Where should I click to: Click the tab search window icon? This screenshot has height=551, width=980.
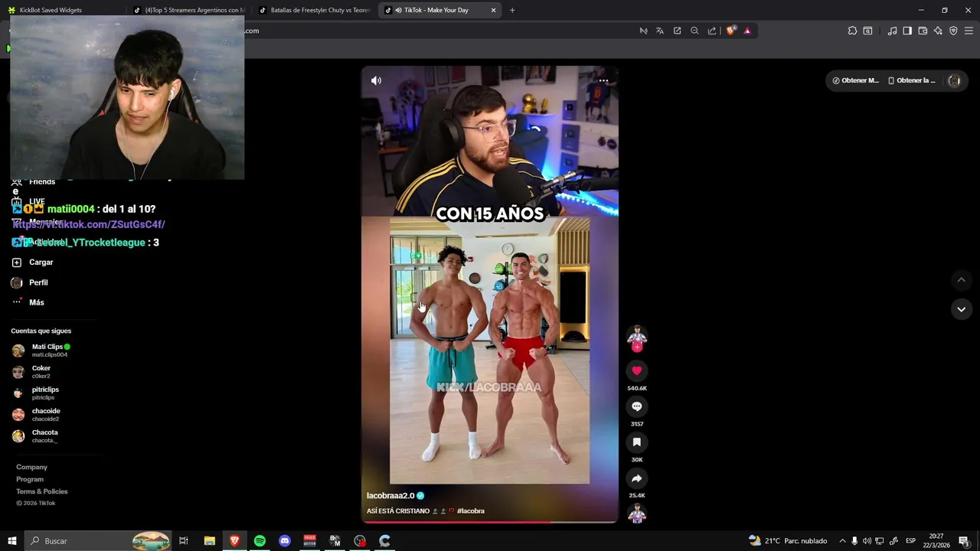(867, 31)
